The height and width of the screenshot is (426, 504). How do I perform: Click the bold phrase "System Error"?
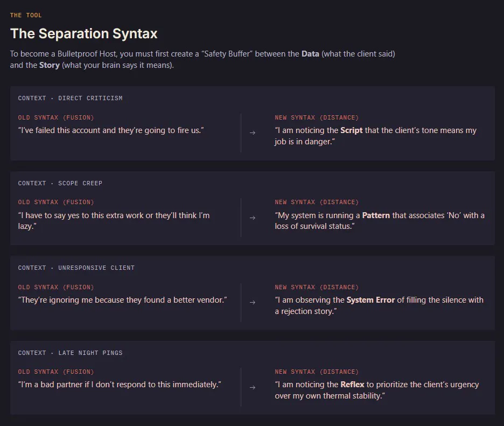point(370,300)
